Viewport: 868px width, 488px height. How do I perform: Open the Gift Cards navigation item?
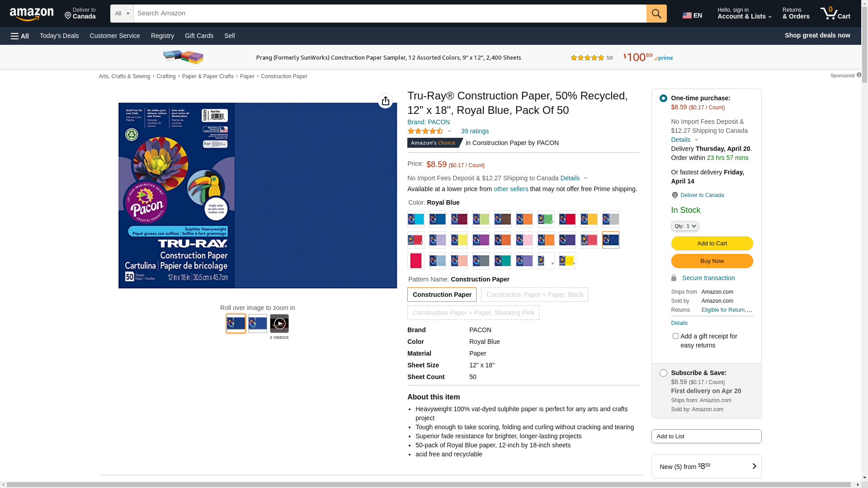pyautogui.click(x=199, y=36)
